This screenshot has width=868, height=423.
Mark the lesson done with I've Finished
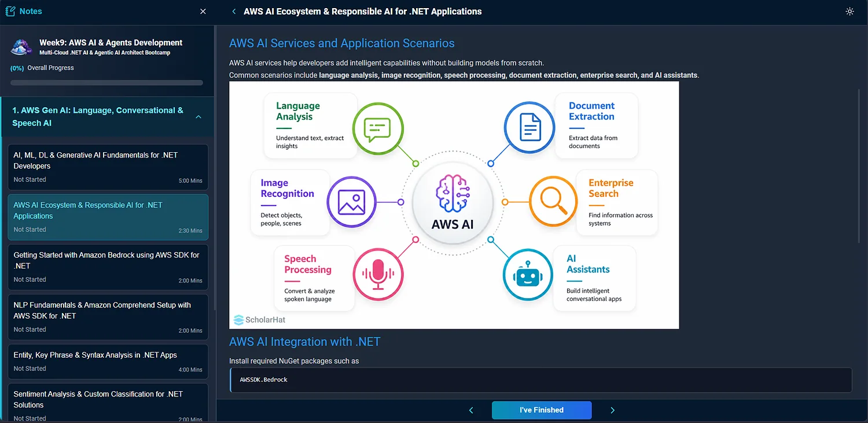542,410
